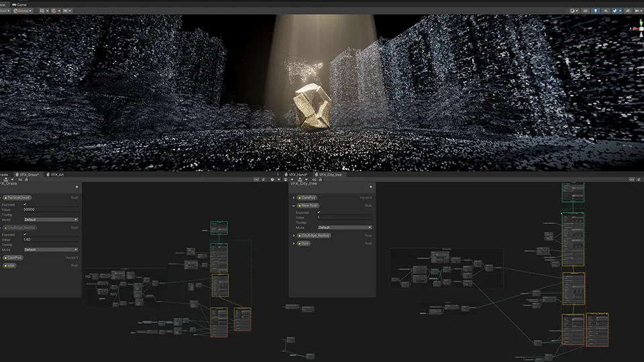Toggle lock icon in VFX_Grass toolbar

[26, 180]
